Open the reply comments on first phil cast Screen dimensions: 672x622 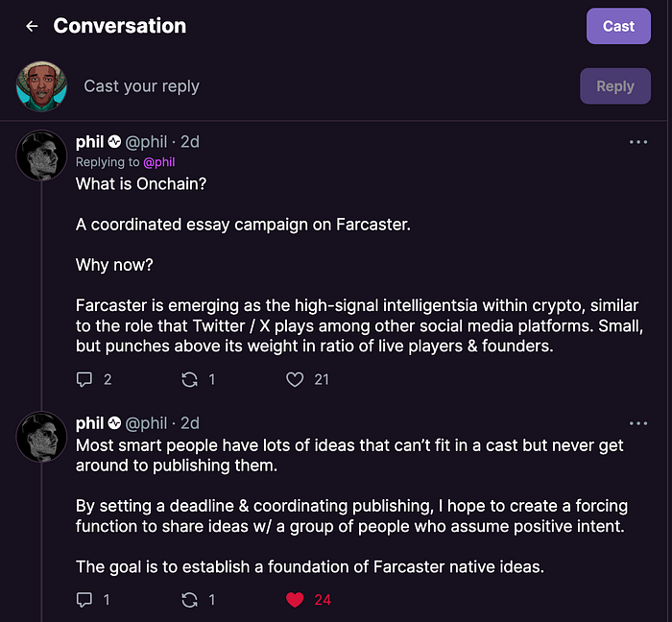(84, 379)
